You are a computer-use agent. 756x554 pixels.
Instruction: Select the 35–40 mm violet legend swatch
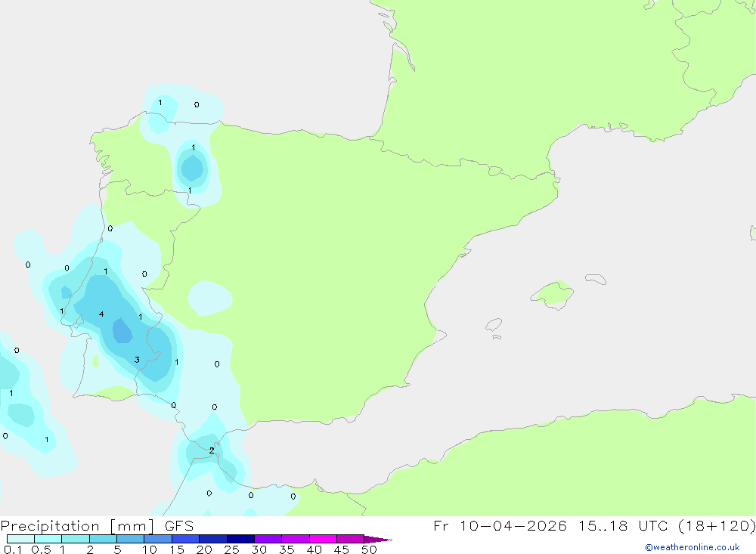pos(296,539)
